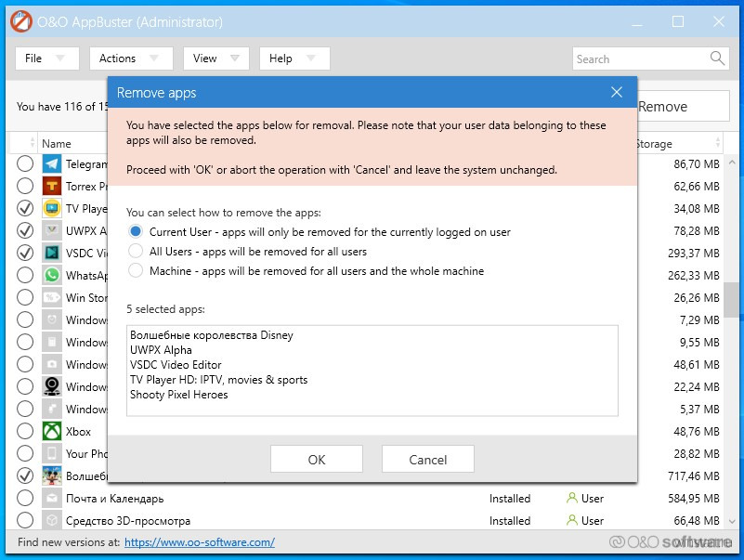Uncheck the UWPX row checkbox
The width and height of the screenshot is (744, 560).
tap(25, 230)
